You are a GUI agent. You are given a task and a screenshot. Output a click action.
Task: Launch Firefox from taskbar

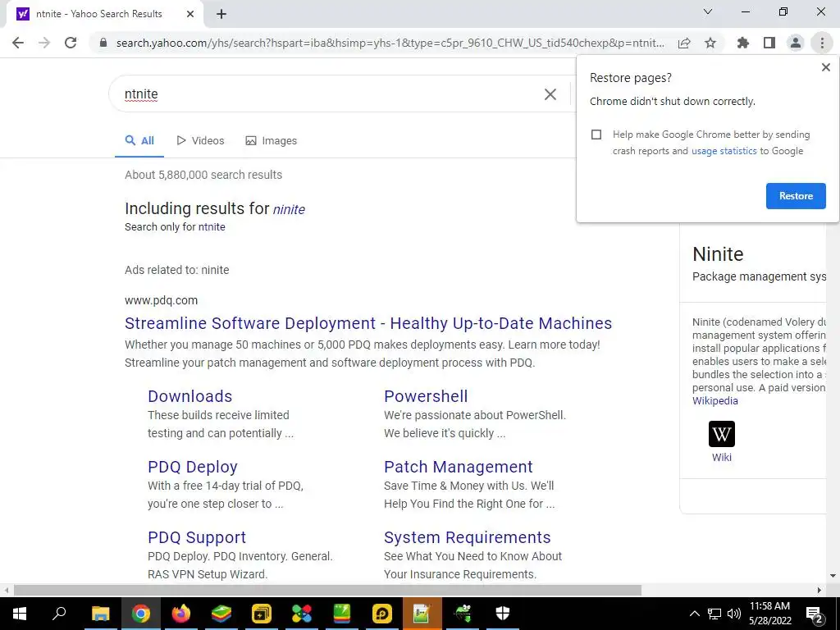[x=181, y=614]
